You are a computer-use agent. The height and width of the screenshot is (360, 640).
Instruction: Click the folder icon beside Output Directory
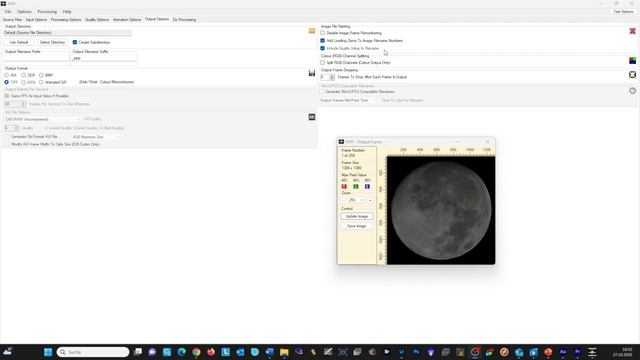(x=312, y=31)
